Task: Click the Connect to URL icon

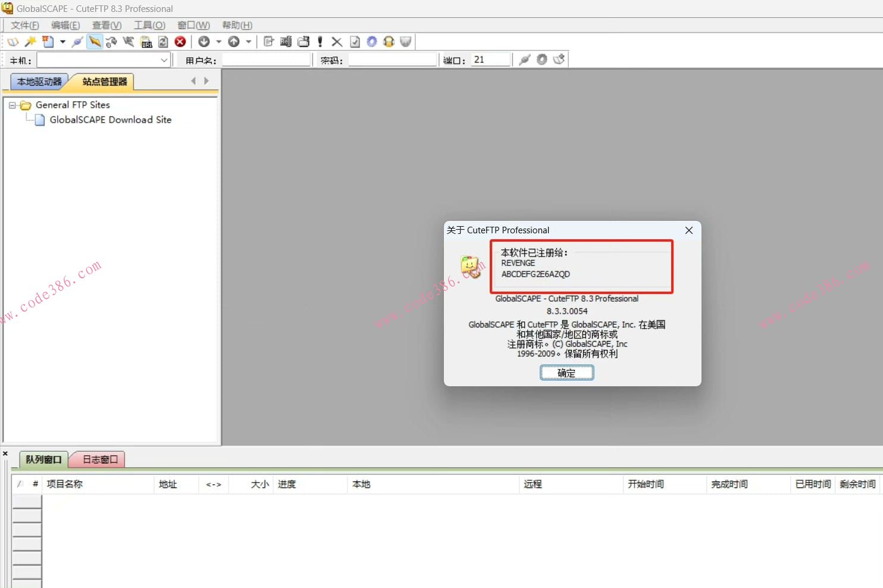Action: [x=146, y=42]
